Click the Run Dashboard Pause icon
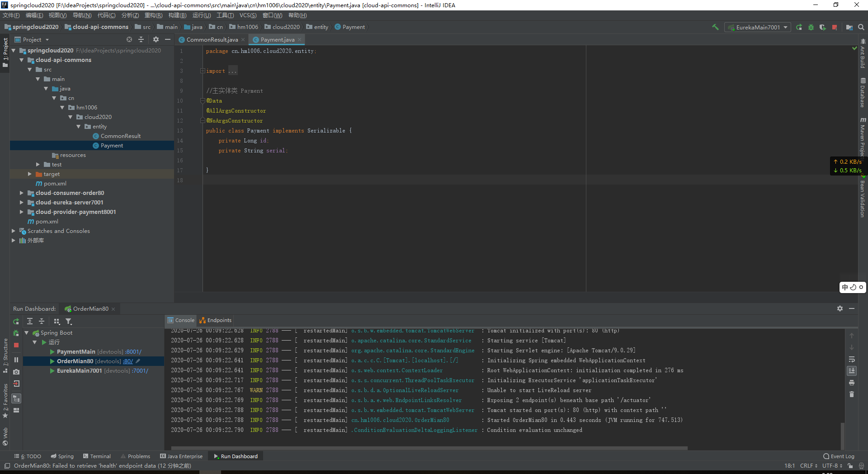This screenshot has width=868, height=474. pyautogui.click(x=16, y=360)
